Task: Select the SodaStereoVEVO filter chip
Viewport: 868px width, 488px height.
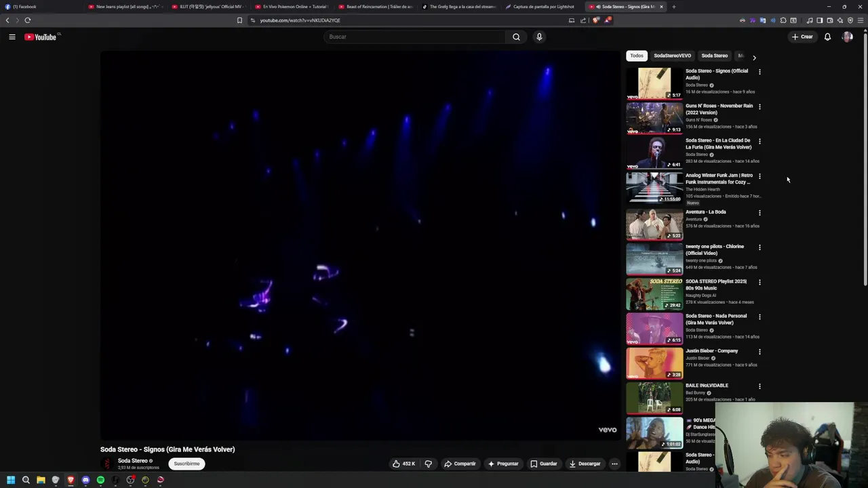Action: [672, 56]
